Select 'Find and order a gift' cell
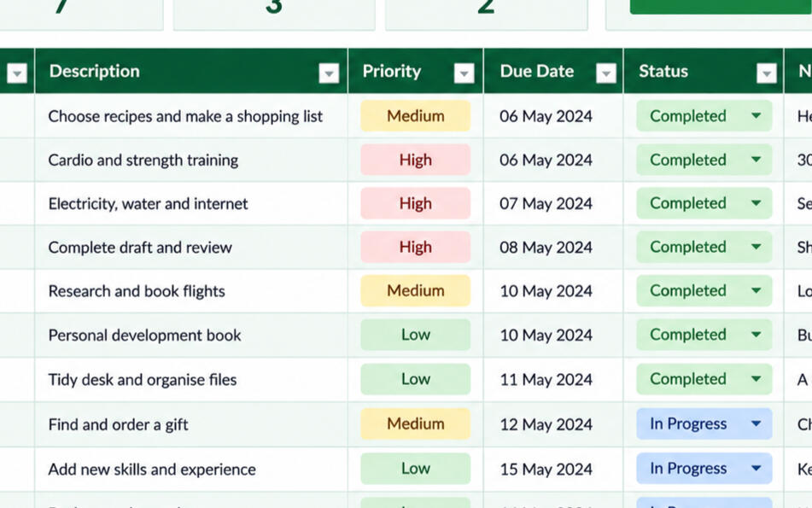 [191, 424]
